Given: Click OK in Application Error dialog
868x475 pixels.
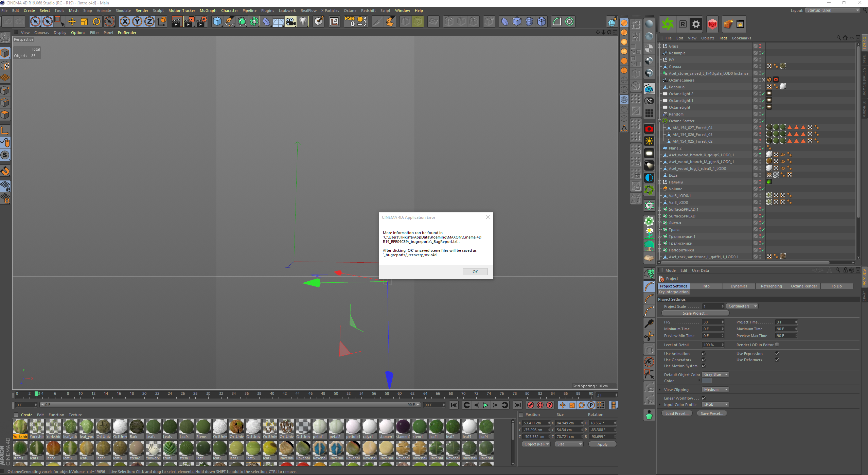Looking at the screenshot, I should point(475,271).
